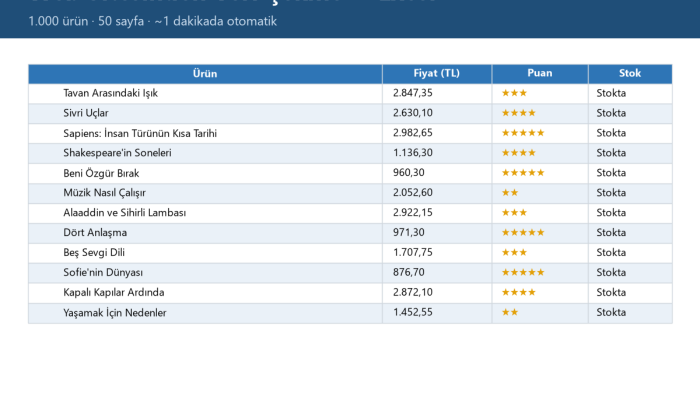Click Stokta in the Tavan Arasındaki Işık row
The width and height of the screenshot is (700, 394).
(x=611, y=93)
